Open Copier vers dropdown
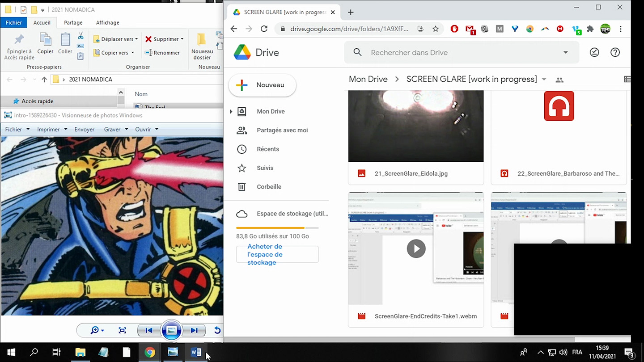Image resolution: width=644 pixels, height=362 pixels. point(114,53)
